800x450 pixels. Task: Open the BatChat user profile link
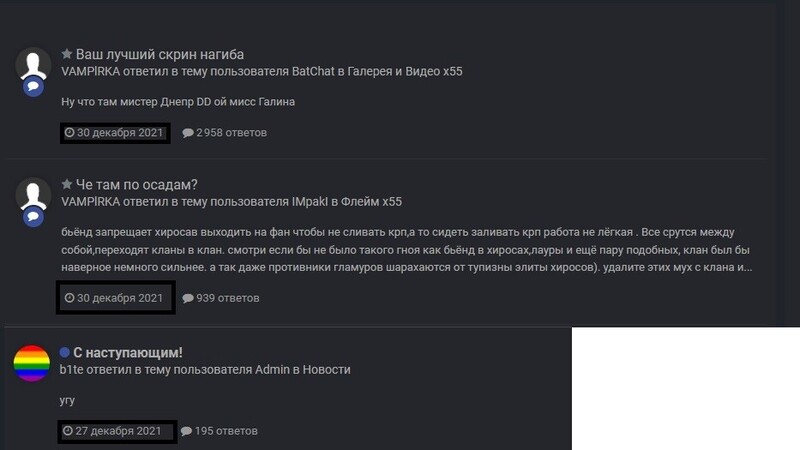[x=313, y=71]
